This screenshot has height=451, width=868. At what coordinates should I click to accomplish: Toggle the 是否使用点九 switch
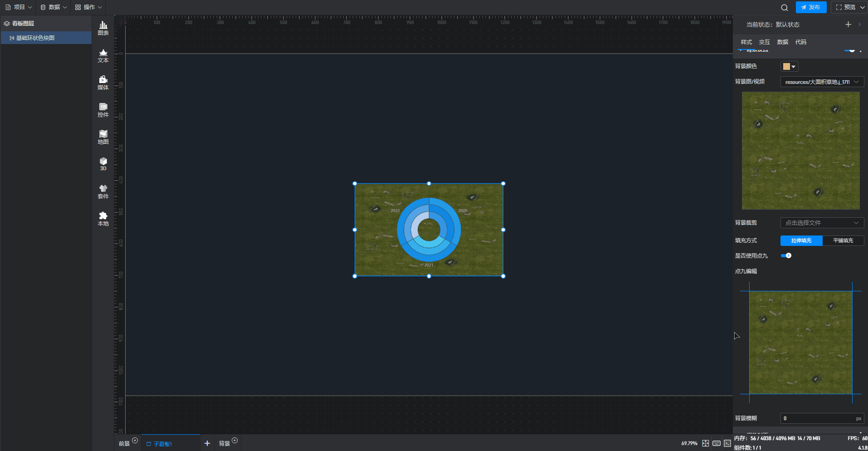tap(786, 255)
